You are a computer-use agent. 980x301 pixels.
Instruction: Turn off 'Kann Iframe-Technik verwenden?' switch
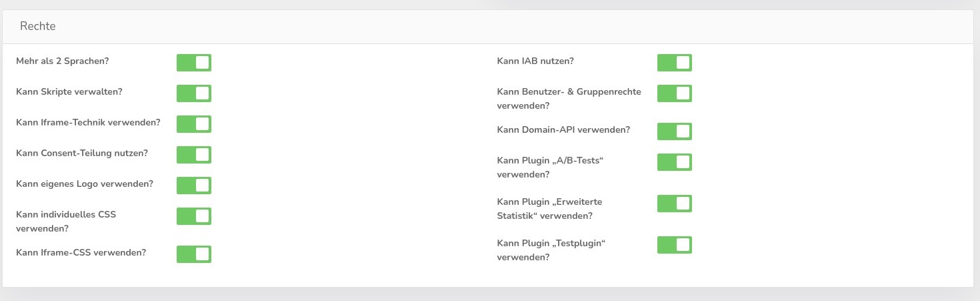(x=193, y=124)
